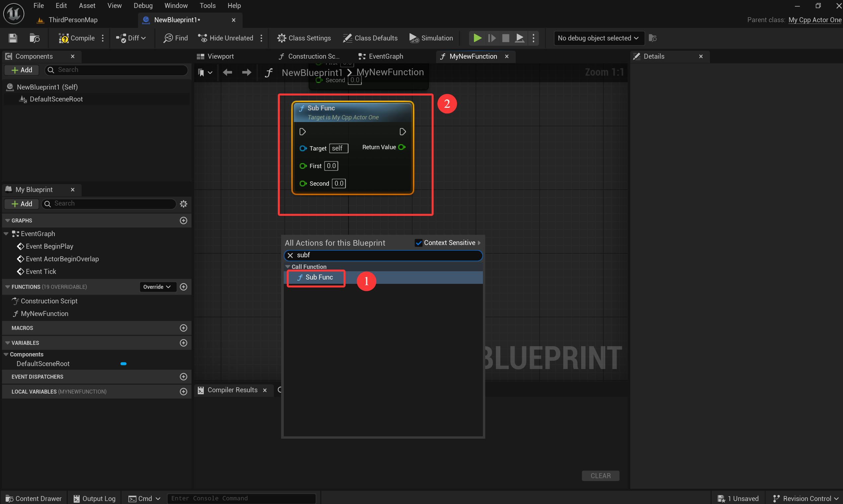The width and height of the screenshot is (843, 504).
Task: Collapse the Call Function category
Action: [x=288, y=267]
